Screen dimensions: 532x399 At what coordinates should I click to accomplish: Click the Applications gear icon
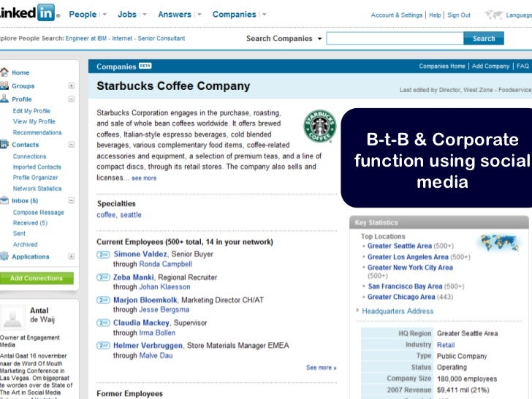tap(4, 256)
